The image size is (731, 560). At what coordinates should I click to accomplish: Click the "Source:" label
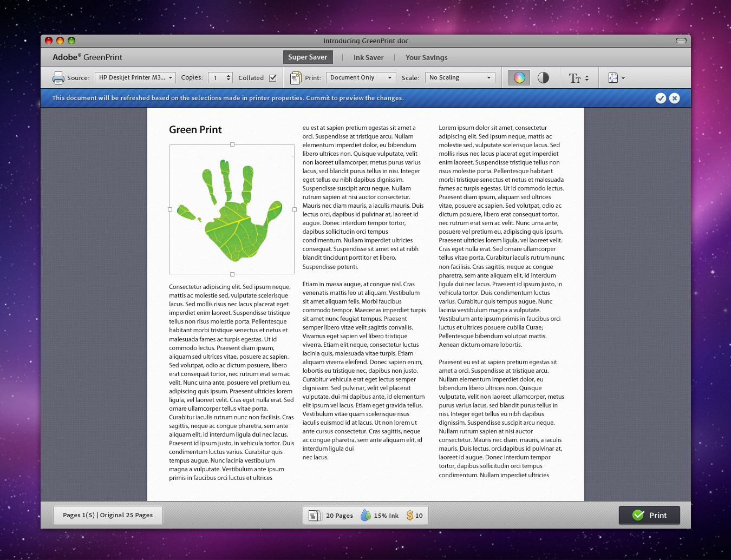[79, 78]
